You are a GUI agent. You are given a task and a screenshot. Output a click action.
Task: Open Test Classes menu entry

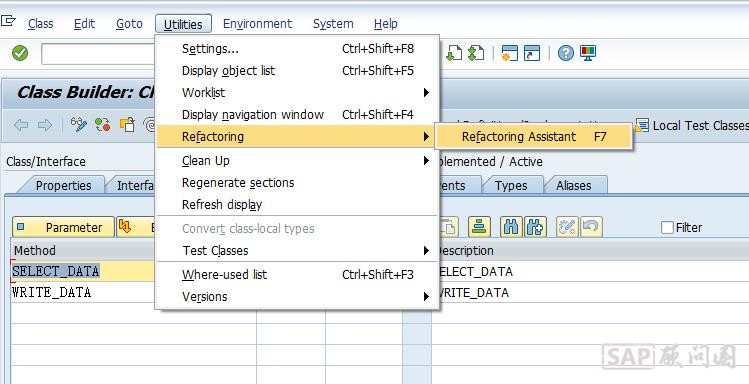[297, 250]
